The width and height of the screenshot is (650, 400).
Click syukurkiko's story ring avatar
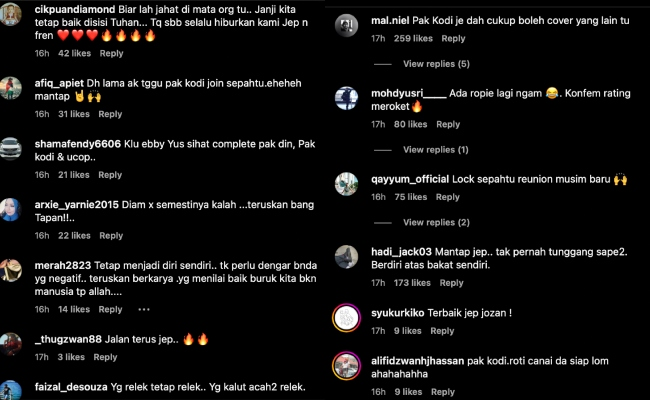[346, 318]
